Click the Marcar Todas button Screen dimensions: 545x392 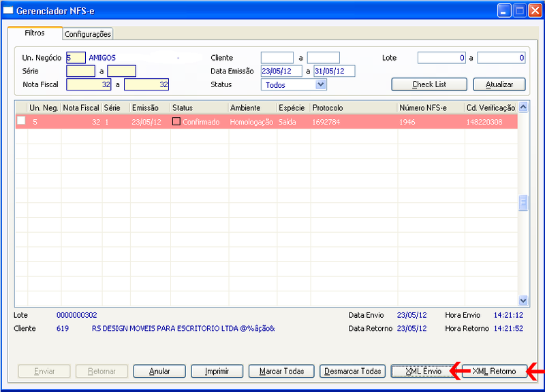coord(281,371)
